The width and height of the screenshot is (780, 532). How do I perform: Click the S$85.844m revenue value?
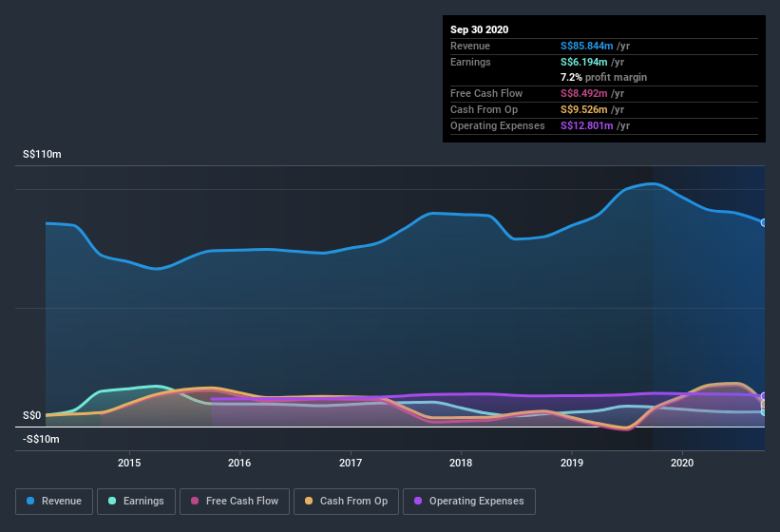pyautogui.click(x=586, y=46)
